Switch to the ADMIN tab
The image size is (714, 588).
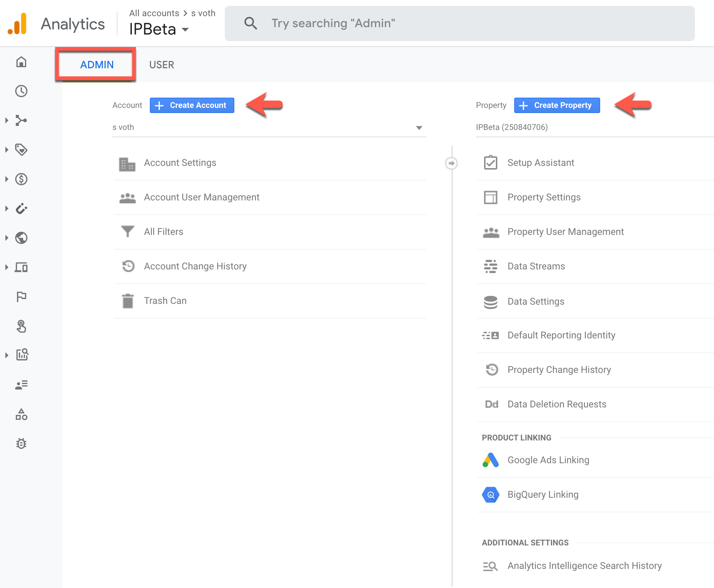[97, 65]
